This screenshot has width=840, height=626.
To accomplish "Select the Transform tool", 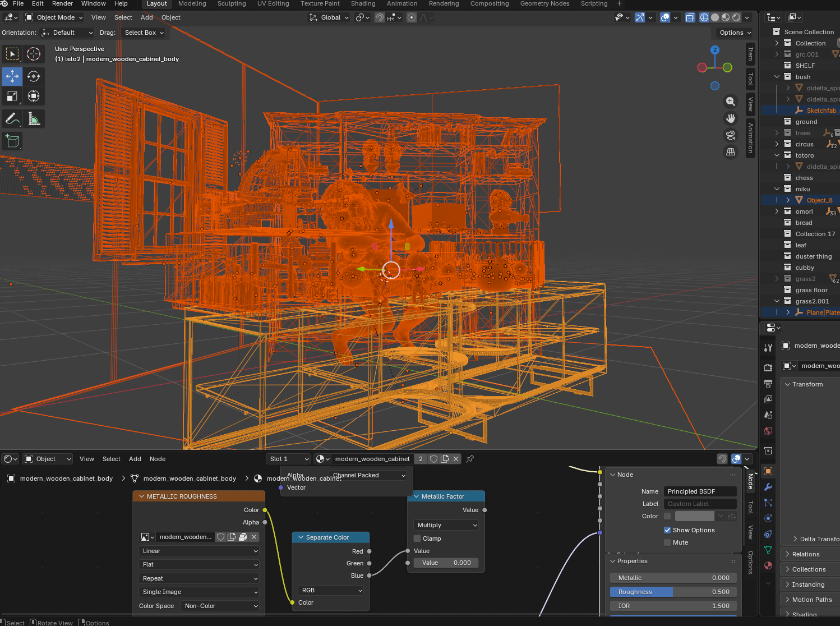I will (x=34, y=96).
